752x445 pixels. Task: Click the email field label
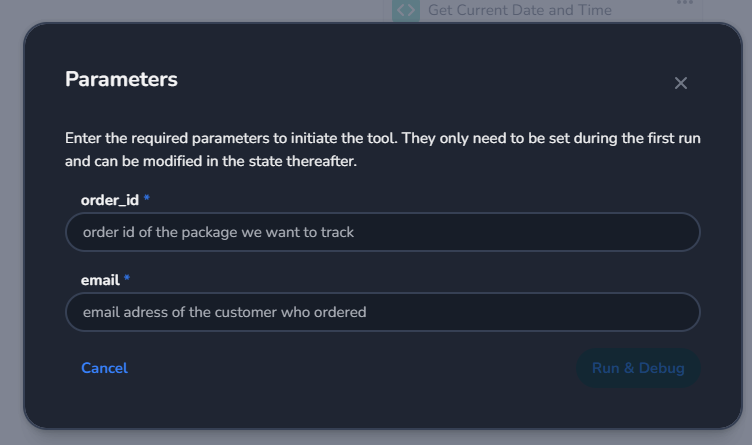tap(100, 280)
